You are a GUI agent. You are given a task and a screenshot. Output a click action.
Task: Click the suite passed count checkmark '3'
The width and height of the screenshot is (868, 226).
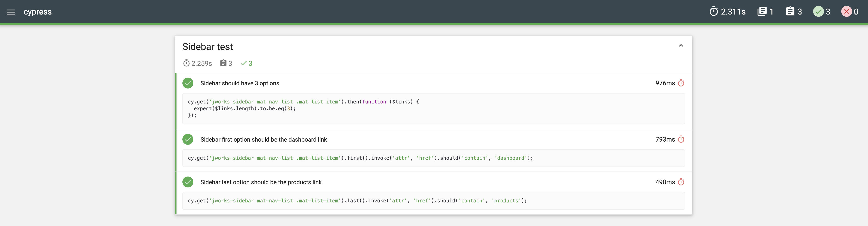(x=246, y=63)
